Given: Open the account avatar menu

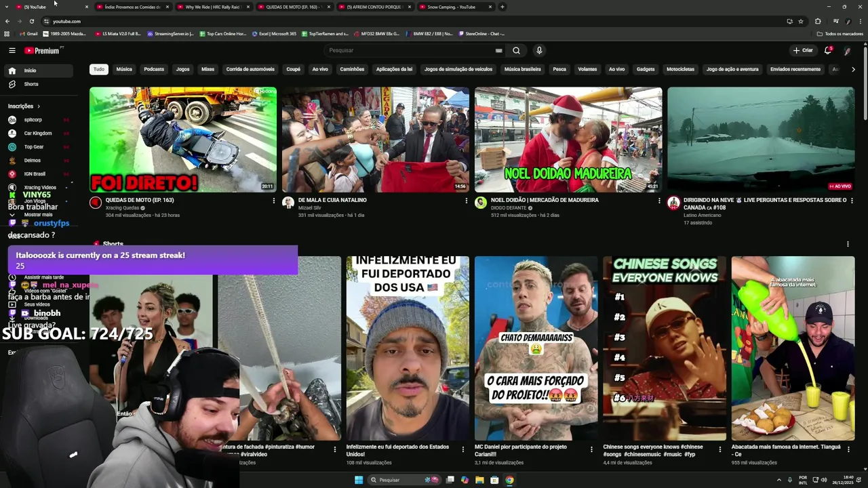Looking at the screenshot, I should pyautogui.click(x=847, y=50).
